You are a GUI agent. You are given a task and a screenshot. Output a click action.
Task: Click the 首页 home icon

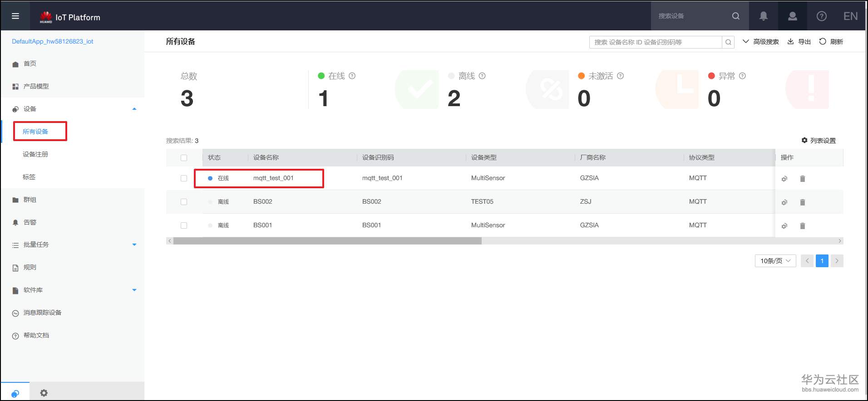click(15, 64)
